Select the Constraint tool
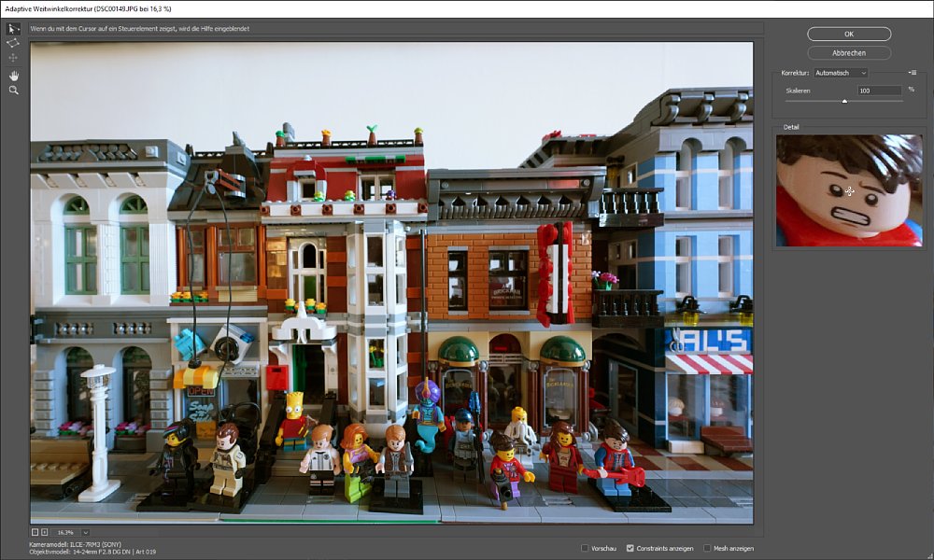Viewport: 934px width, 560px height. point(13,29)
